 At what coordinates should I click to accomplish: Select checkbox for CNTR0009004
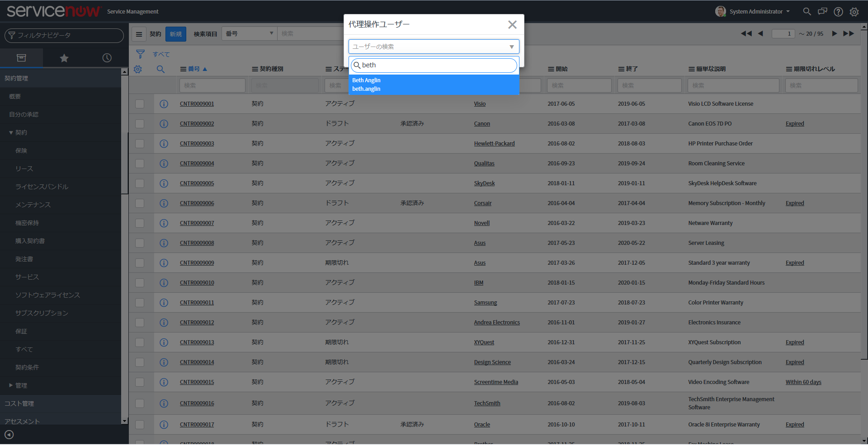tap(140, 164)
